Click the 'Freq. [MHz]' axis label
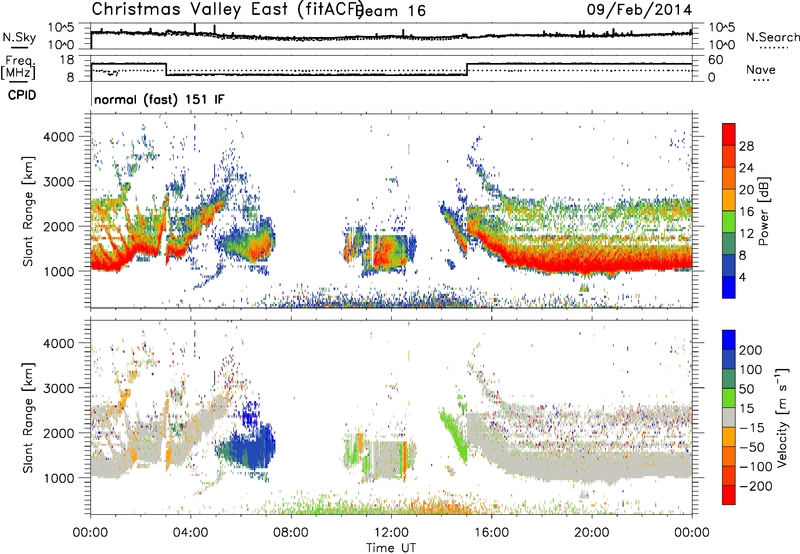 (x=18, y=67)
